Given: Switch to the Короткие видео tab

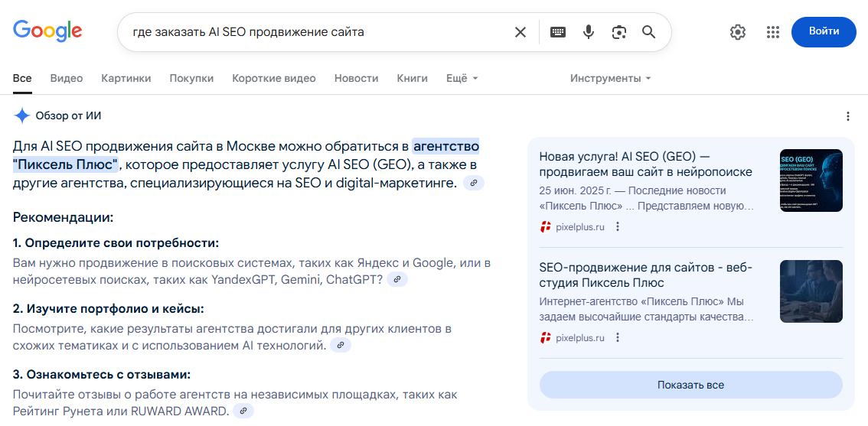Looking at the screenshot, I should (274, 79).
